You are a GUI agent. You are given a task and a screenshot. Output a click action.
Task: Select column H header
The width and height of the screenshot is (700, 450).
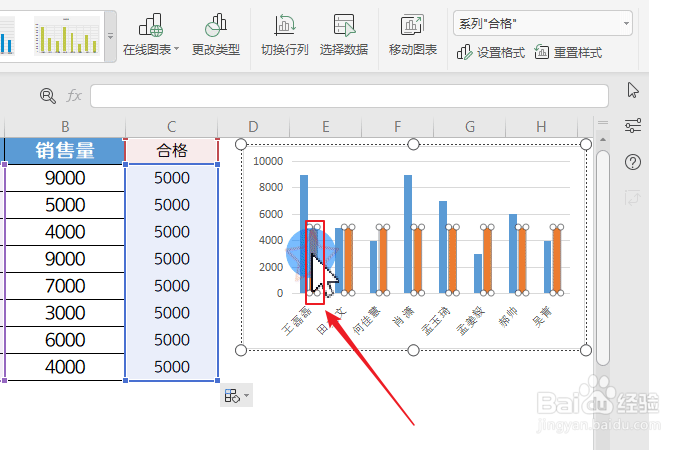(541, 127)
